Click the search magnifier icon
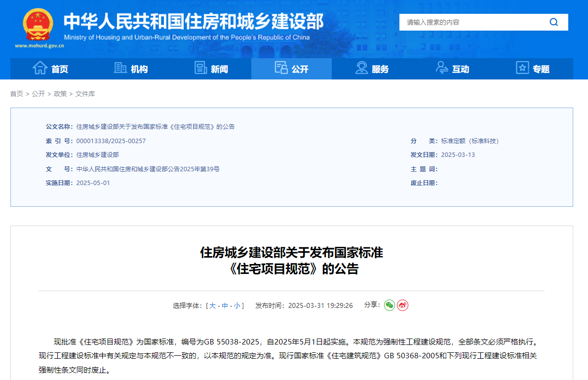 [553, 22]
